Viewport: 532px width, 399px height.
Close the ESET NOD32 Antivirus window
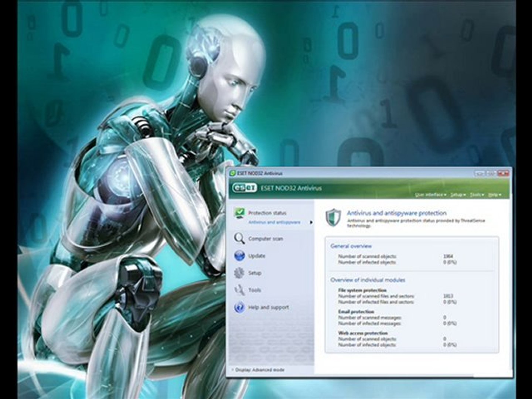point(503,173)
